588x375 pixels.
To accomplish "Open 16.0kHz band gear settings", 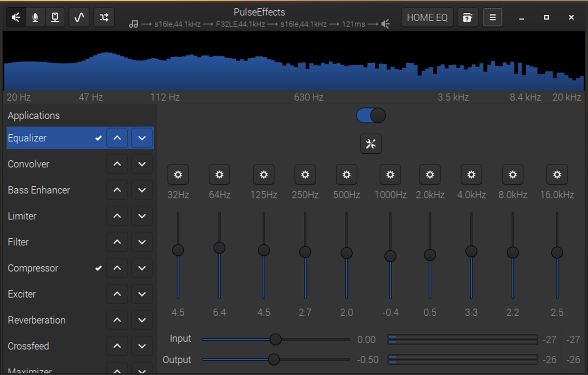I will 557,175.
